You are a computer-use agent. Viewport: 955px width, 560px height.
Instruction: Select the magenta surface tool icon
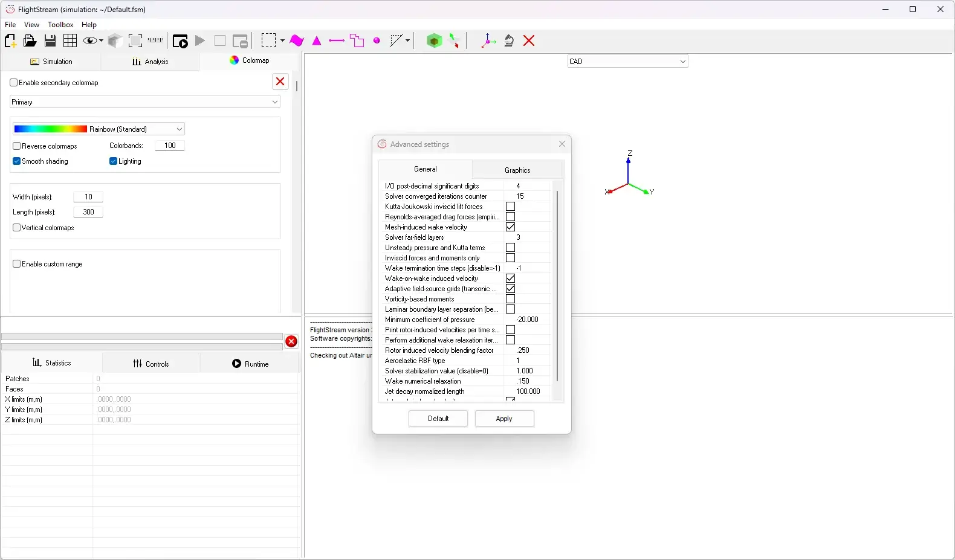297,40
